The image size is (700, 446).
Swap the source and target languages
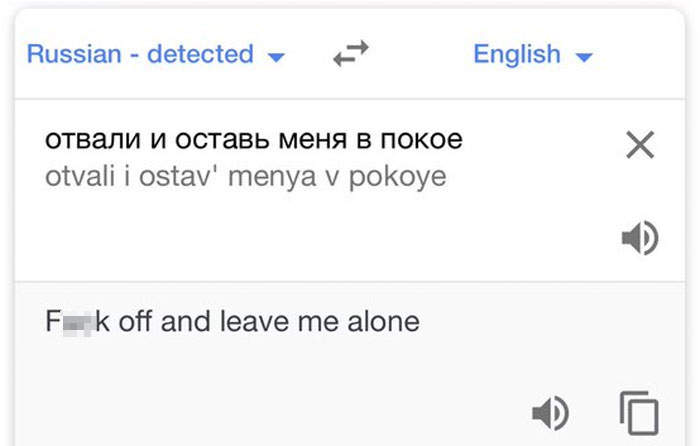click(350, 55)
